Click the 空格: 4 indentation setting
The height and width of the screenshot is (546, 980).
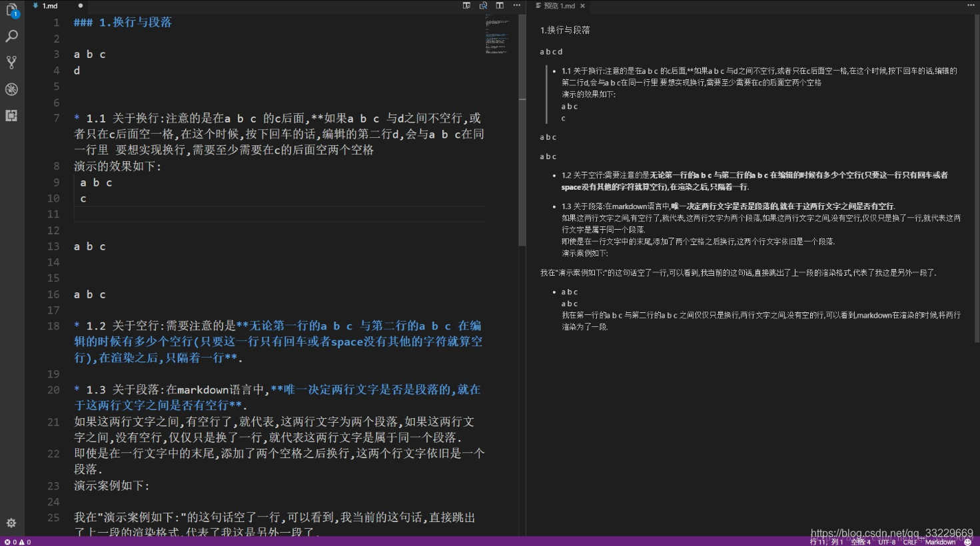pos(860,542)
